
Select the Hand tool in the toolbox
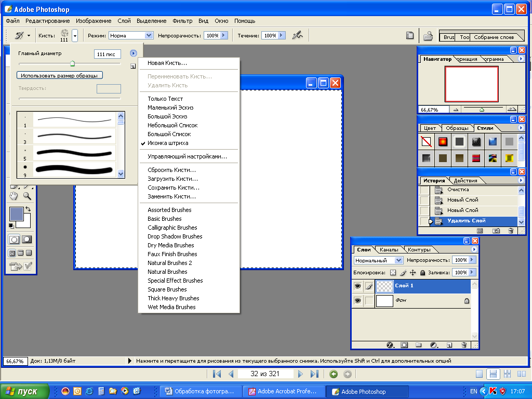(14, 196)
